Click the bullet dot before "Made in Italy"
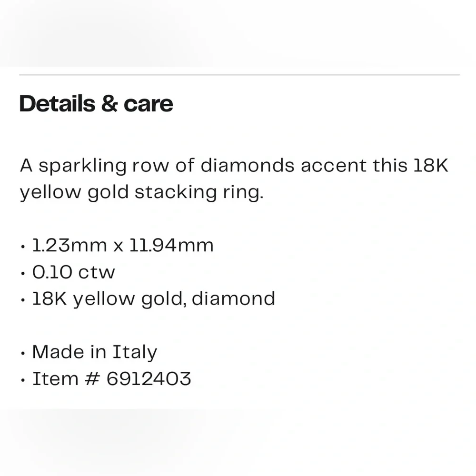Screen dimensions: 476x476 (x=23, y=354)
